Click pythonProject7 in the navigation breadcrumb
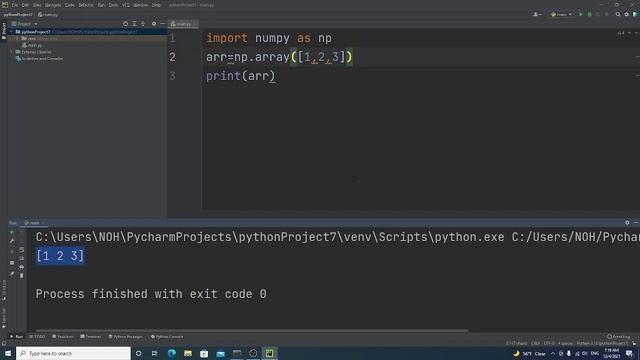 point(18,14)
